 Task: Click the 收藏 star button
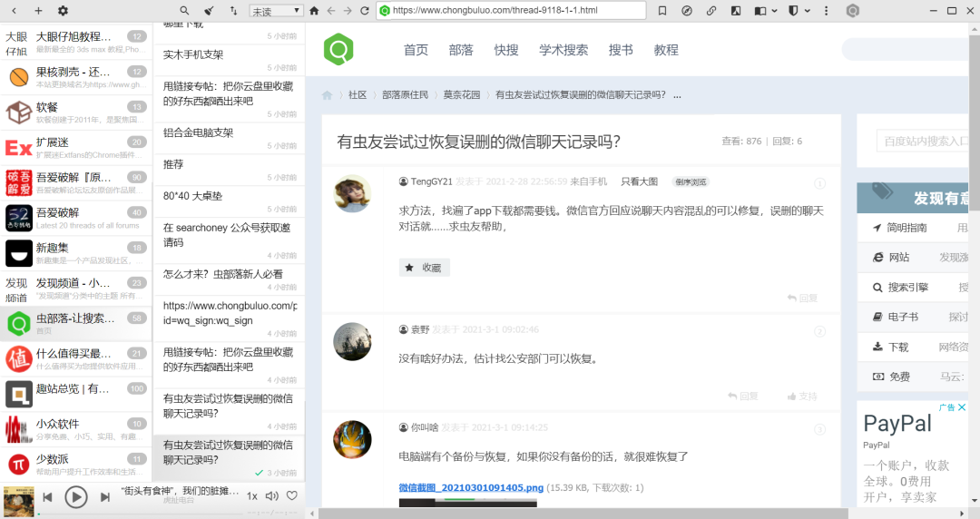(425, 268)
